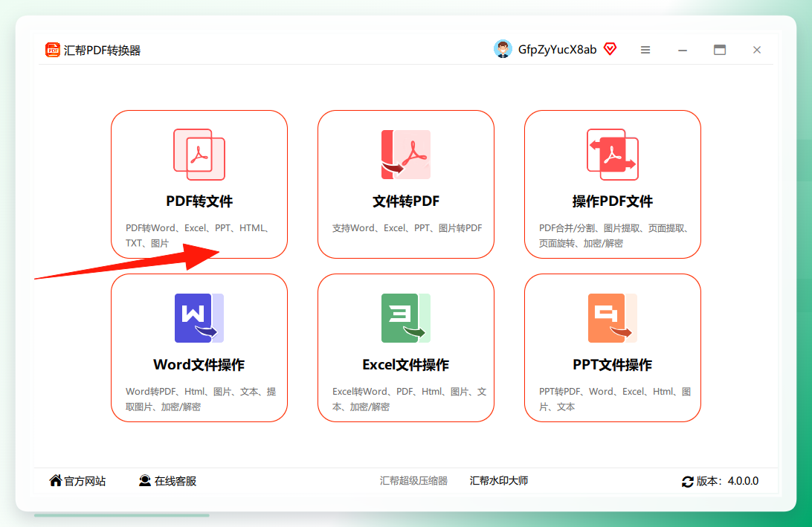This screenshot has height=527, width=812.
Task: Click the refresh version update icon
Action: click(x=688, y=482)
